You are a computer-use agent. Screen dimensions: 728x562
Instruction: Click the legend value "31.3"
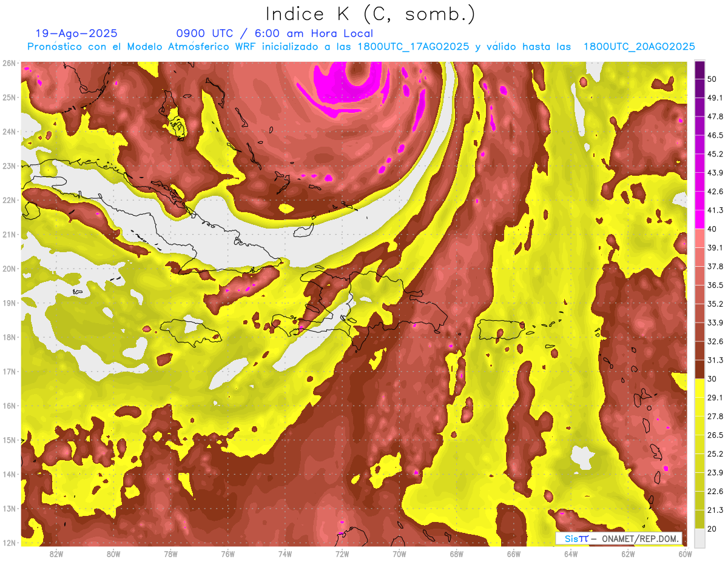(x=715, y=360)
